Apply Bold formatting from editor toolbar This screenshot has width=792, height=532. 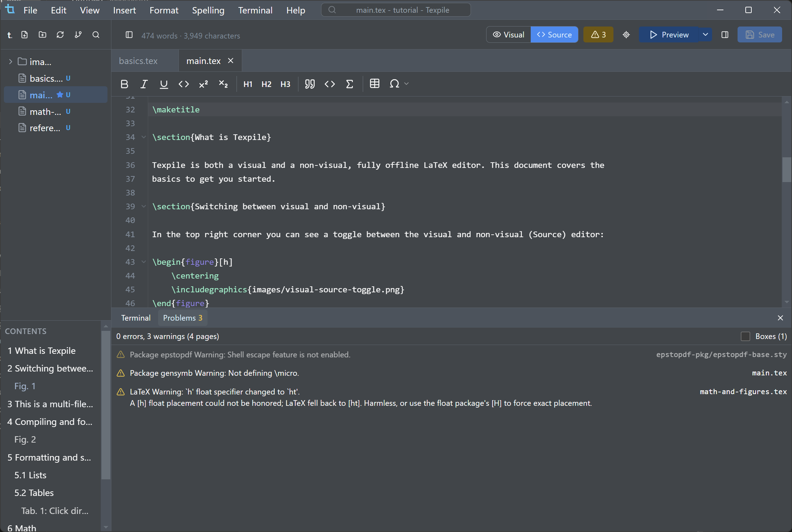pyautogui.click(x=124, y=84)
